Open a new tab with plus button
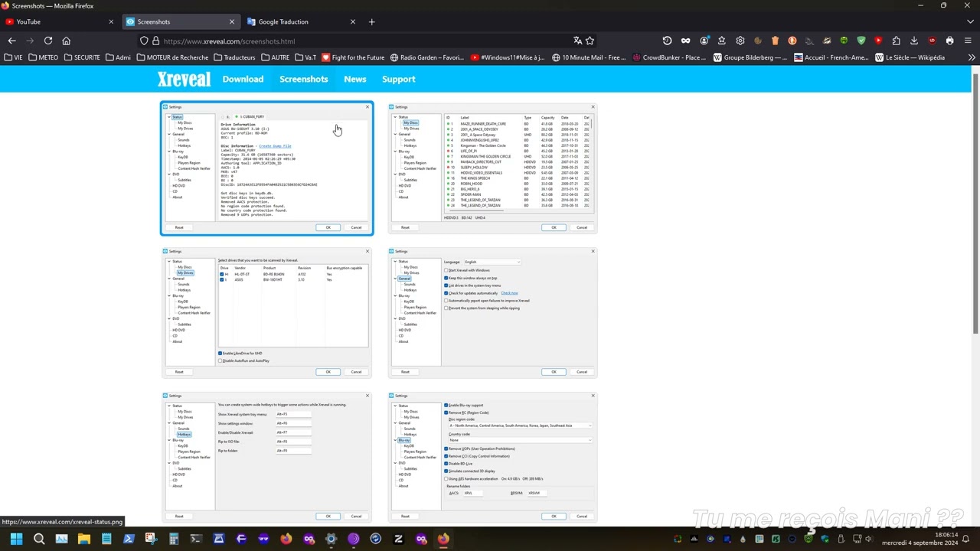This screenshot has width=980, height=551. click(371, 21)
